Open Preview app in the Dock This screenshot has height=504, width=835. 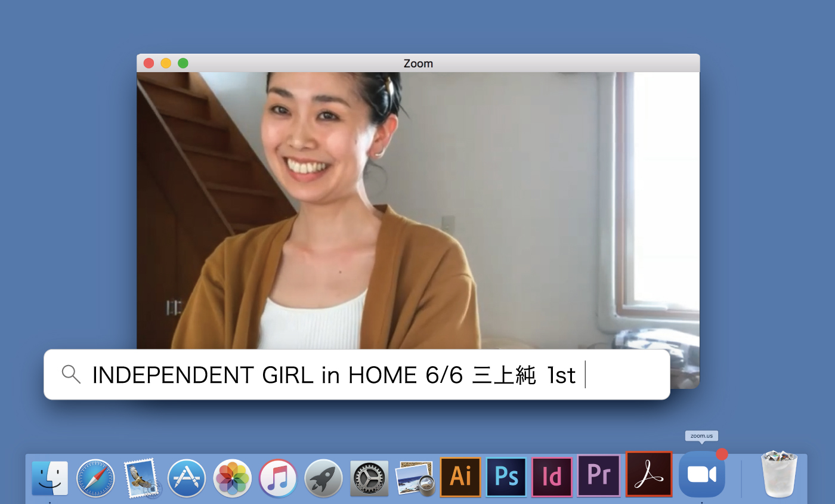tap(415, 478)
